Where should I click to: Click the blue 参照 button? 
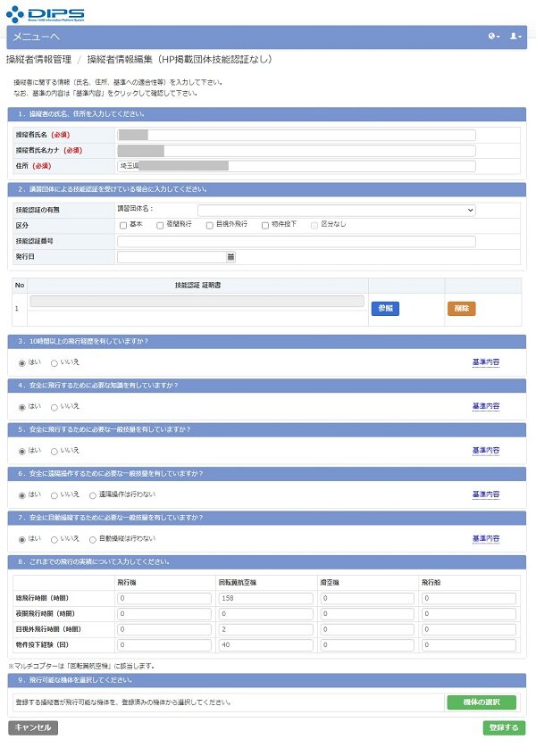[x=385, y=309]
